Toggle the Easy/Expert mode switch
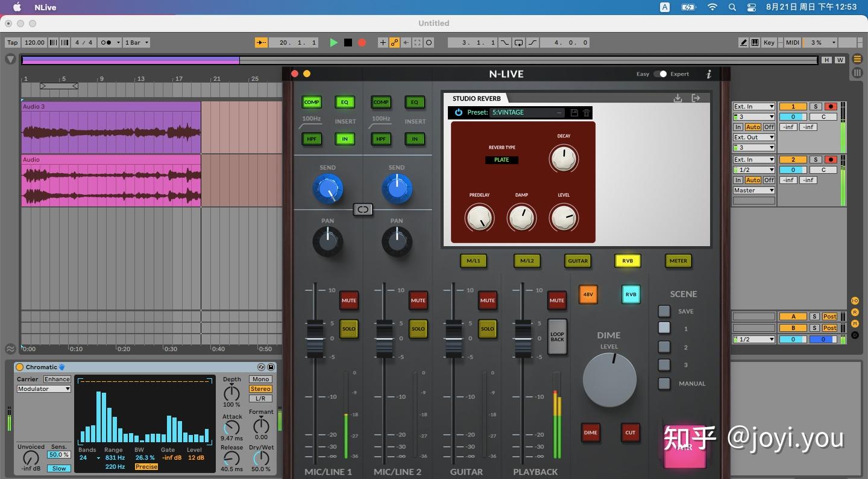The width and height of the screenshot is (868, 479). pyautogui.click(x=661, y=74)
